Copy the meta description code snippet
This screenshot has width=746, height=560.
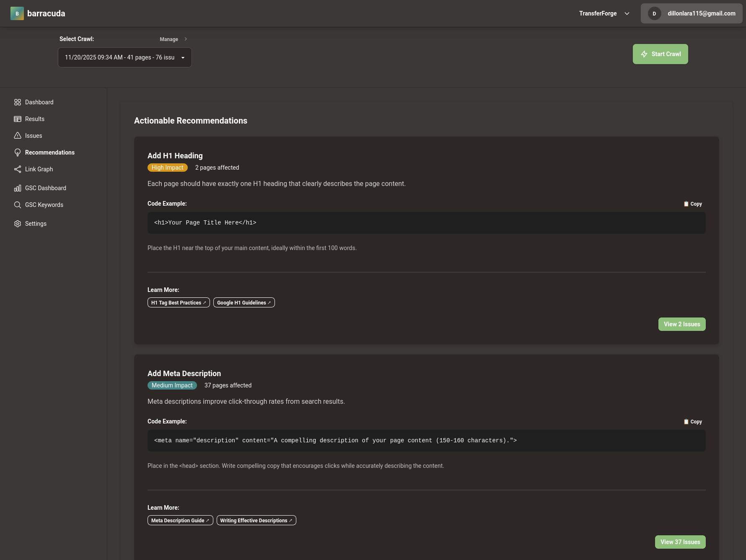692,421
